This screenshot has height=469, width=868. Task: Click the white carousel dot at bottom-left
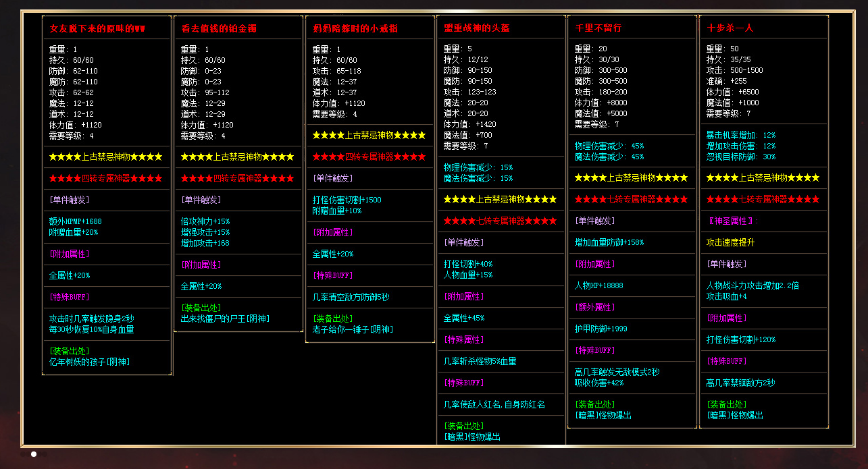tap(34, 454)
